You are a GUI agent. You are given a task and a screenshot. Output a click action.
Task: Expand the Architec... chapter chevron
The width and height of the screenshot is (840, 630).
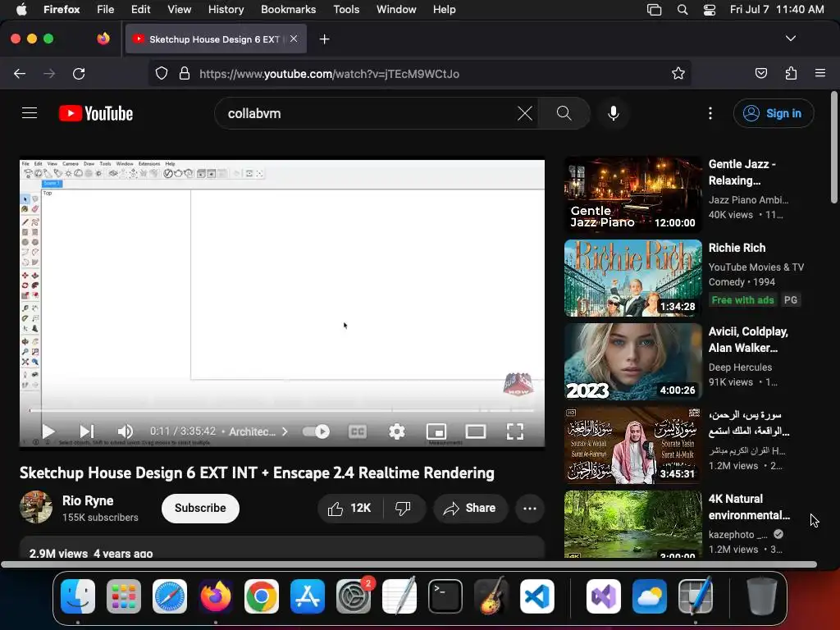pos(285,431)
